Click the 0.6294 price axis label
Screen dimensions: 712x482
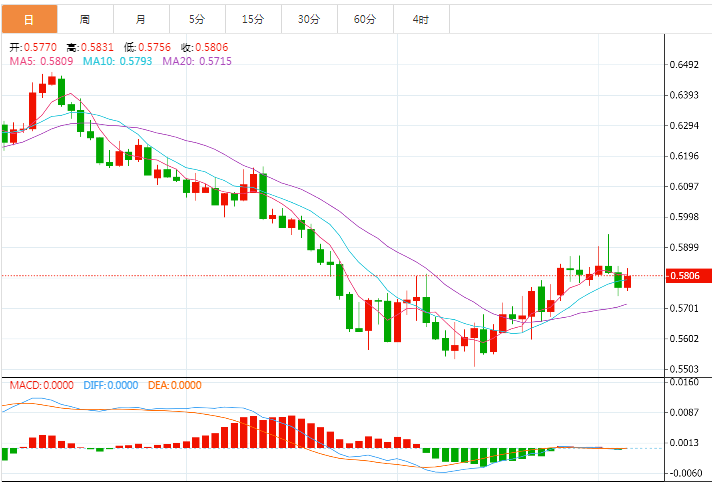684,125
